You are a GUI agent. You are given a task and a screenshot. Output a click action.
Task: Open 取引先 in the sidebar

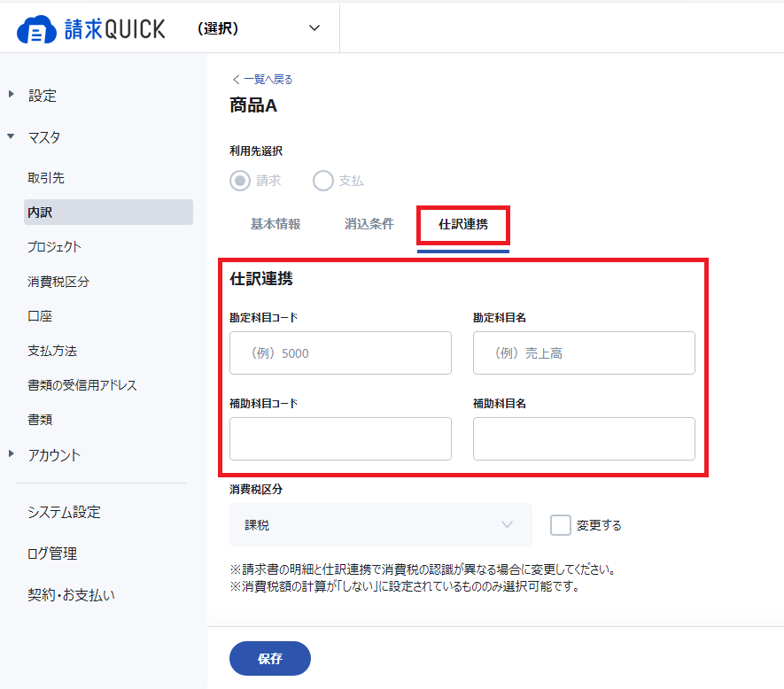46,178
